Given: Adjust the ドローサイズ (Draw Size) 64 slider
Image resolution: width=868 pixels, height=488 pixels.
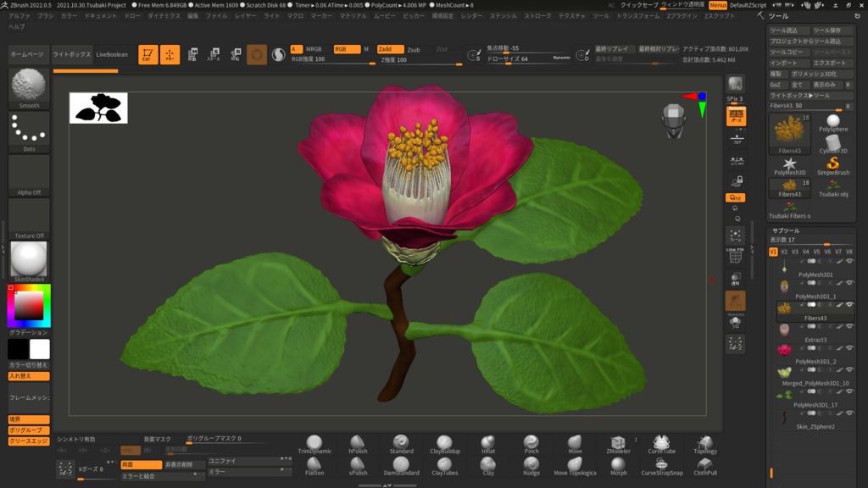Looking at the screenshot, I should coord(529,59).
